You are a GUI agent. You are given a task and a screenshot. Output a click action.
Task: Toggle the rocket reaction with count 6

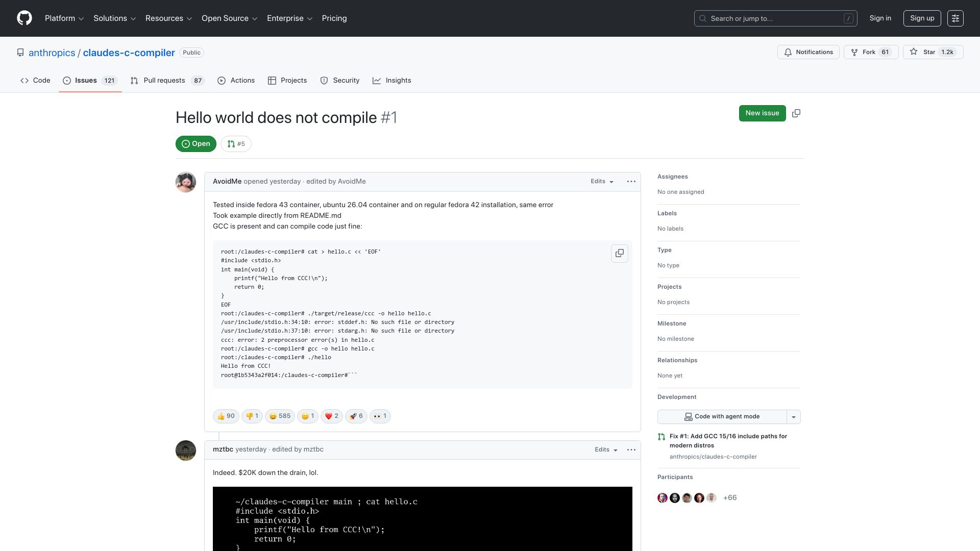click(356, 416)
